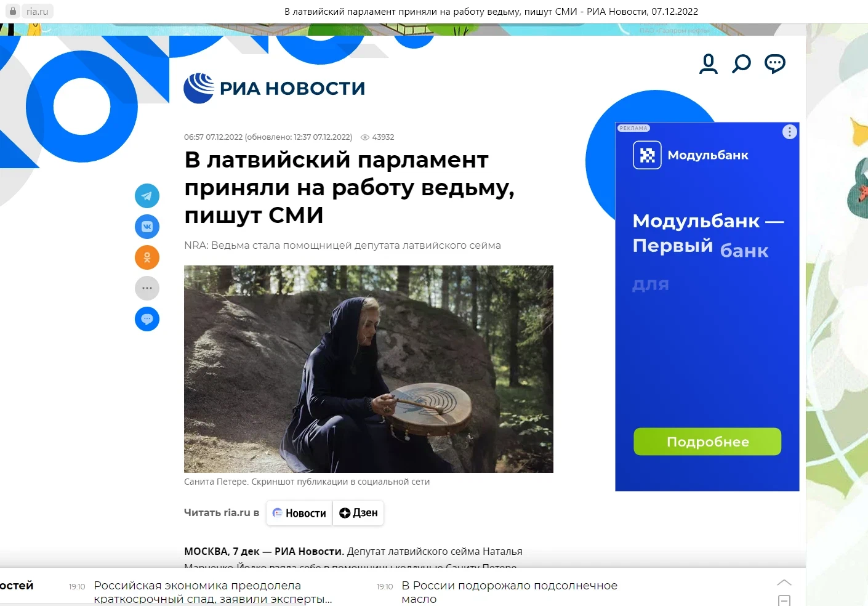868x606 pixels.
Task: Open the chat icon in the header
Action: (775, 64)
